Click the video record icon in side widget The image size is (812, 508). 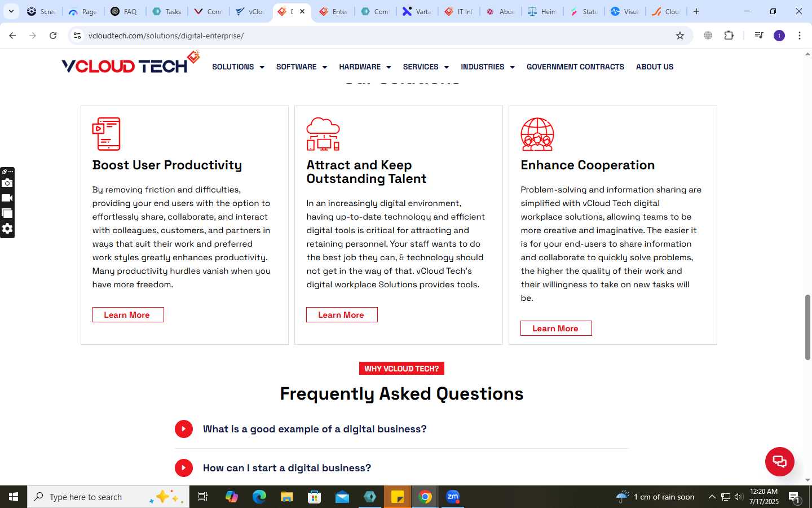(x=7, y=198)
